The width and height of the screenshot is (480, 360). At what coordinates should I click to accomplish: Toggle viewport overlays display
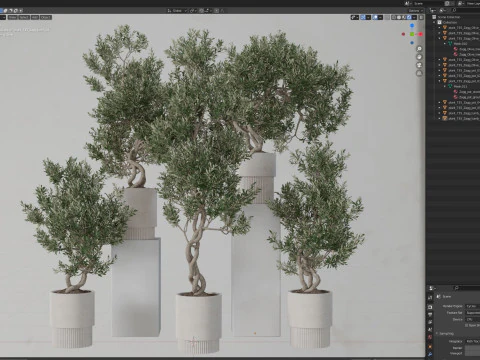coord(375,17)
